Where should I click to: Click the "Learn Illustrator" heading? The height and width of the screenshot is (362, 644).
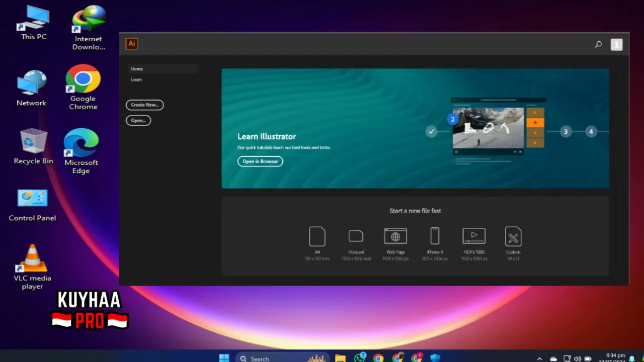267,136
